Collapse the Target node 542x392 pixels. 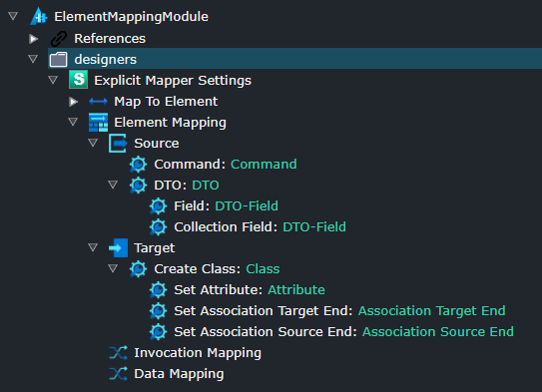pyautogui.click(x=93, y=247)
